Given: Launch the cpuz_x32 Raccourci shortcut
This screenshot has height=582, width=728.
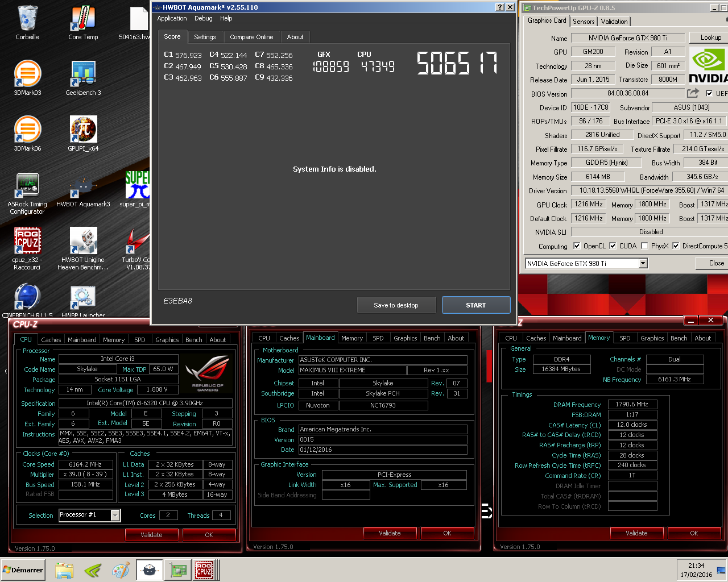Looking at the screenshot, I should [27, 249].
